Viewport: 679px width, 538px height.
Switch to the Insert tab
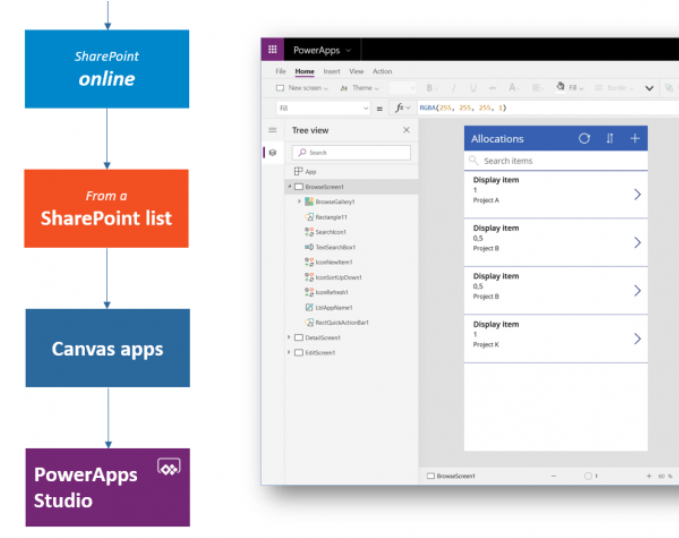[332, 71]
